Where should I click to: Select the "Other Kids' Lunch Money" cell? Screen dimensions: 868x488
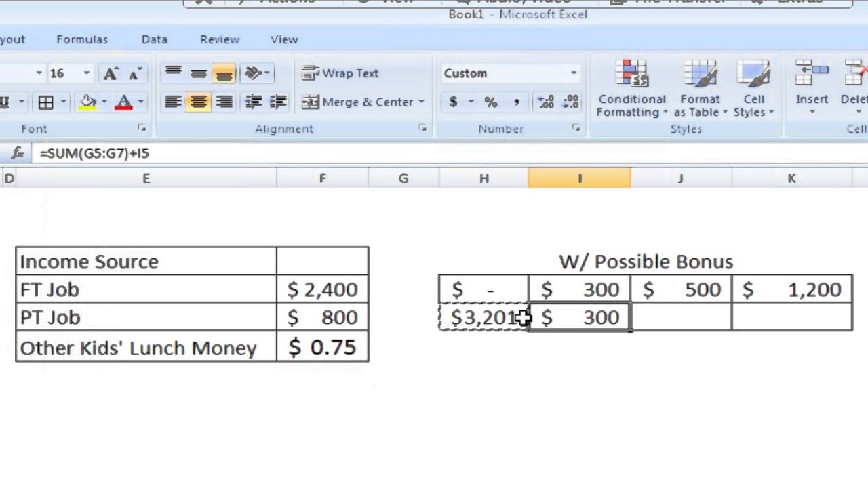[146, 347]
